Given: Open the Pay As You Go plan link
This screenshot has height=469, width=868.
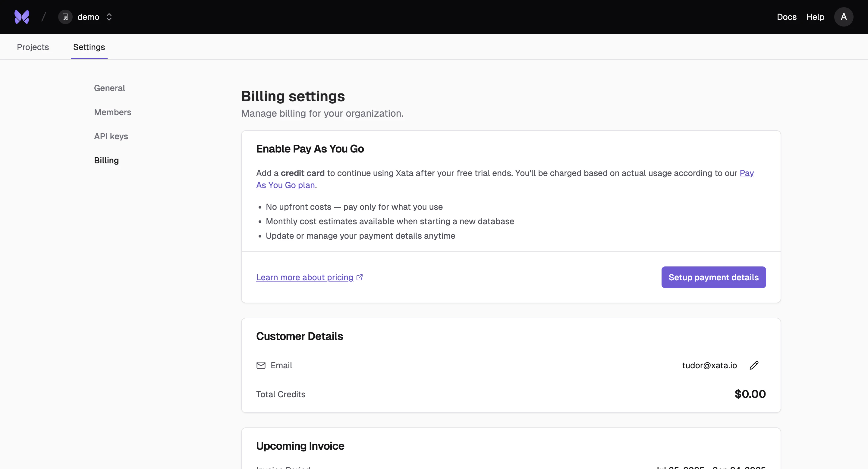Looking at the screenshot, I should (285, 185).
